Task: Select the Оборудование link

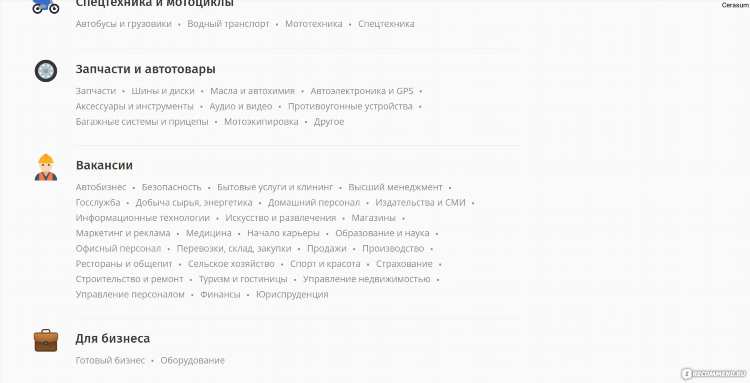Action: pos(192,360)
